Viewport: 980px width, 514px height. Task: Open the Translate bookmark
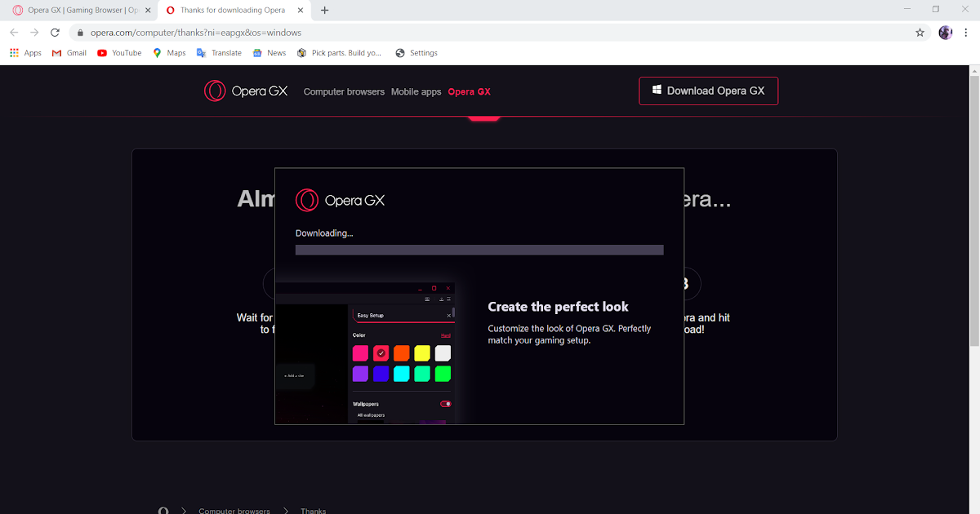coord(219,53)
